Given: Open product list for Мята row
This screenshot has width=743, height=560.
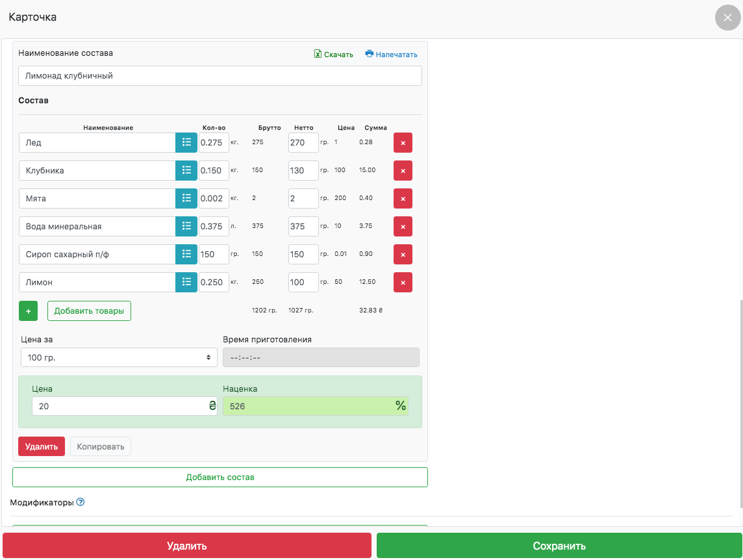Looking at the screenshot, I should [x=186, y=198].
